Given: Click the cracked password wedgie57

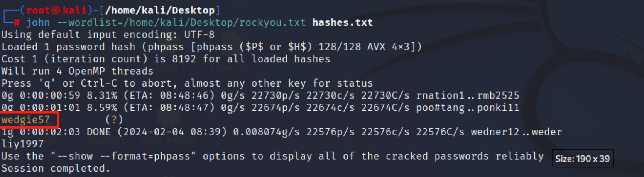Looking at the screenshot, I should pyautogui.click(x=25, y=120).
